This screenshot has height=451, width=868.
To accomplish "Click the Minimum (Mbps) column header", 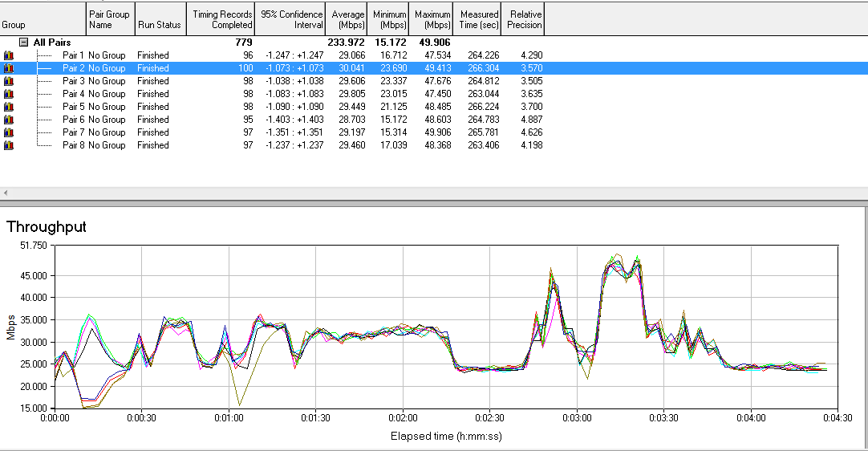I will [388, 19].
